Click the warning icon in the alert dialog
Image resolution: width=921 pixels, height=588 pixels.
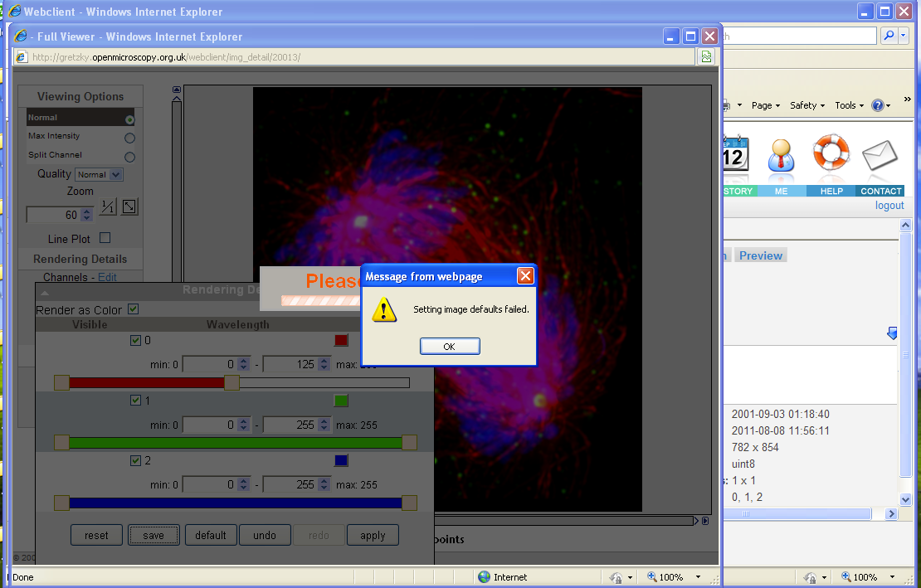point(384,309)
